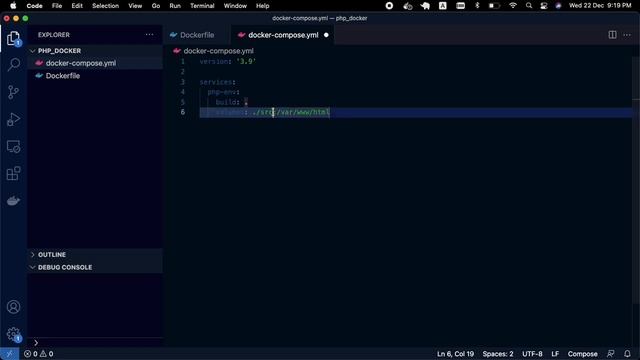The height and width of the screenshot is (360, 640).
Task: Open the Run and Debug view
Action: [x=13, y=119]
